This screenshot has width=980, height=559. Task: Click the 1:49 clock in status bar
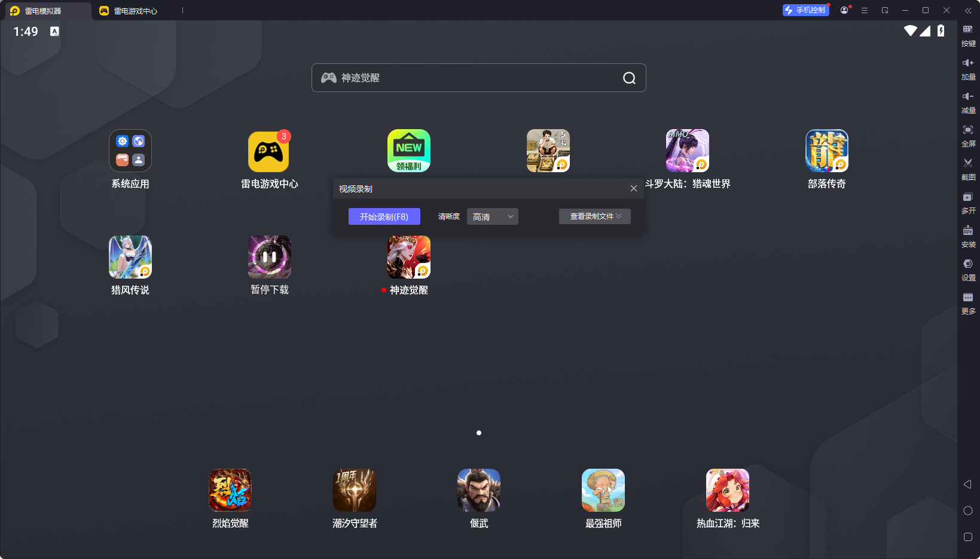[x=26, y=31]
